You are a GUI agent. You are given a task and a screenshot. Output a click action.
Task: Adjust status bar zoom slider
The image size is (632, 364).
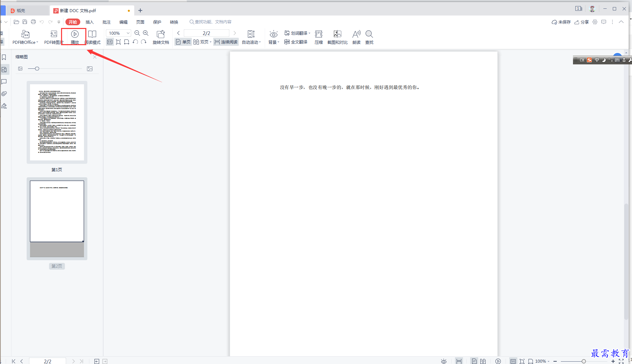point(583,361)
